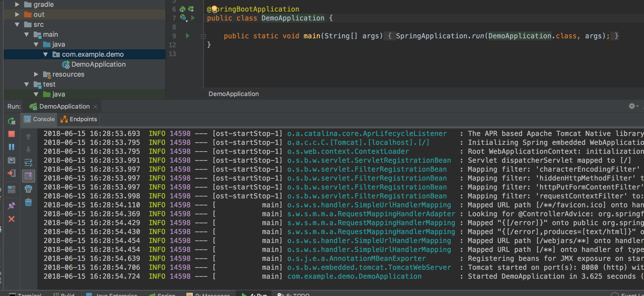Open the 6: TODO tool window
644x296 pixels.
(294, 294)
